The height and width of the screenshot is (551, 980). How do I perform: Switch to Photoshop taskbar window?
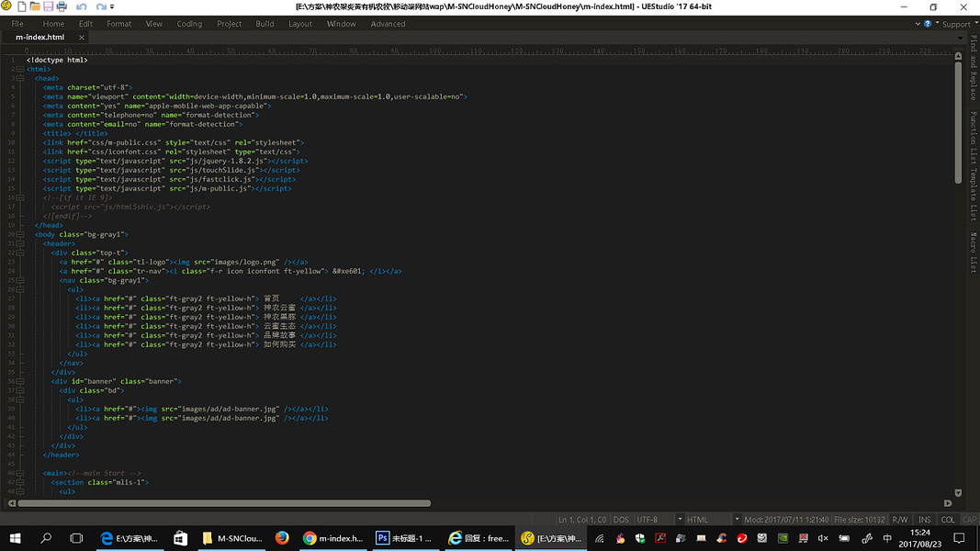coord(404,538)
